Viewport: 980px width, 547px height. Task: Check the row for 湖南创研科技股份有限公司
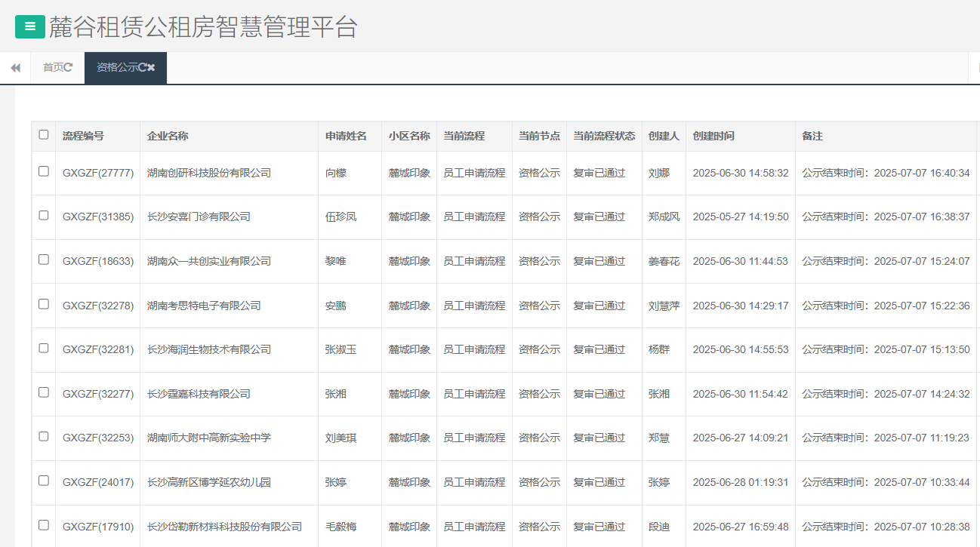tap(43, 172)
